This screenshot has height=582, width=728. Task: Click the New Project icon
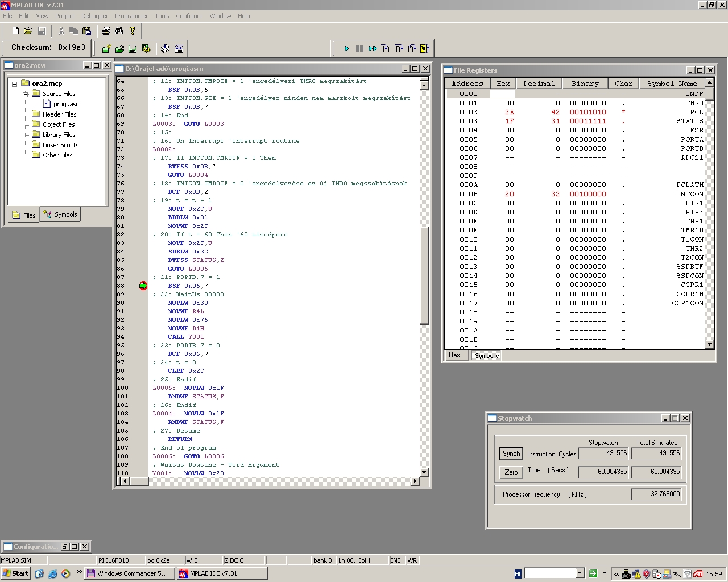point(106,49)
